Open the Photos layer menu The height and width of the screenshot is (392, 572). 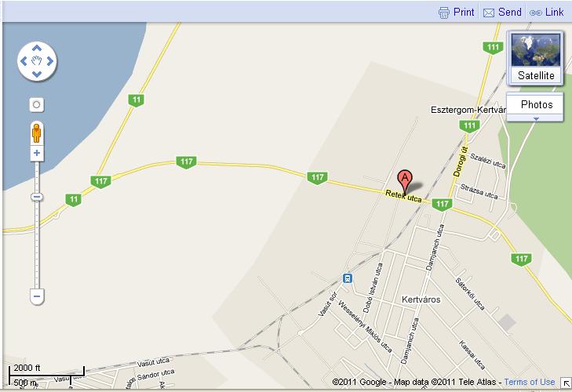coord(536,104)
